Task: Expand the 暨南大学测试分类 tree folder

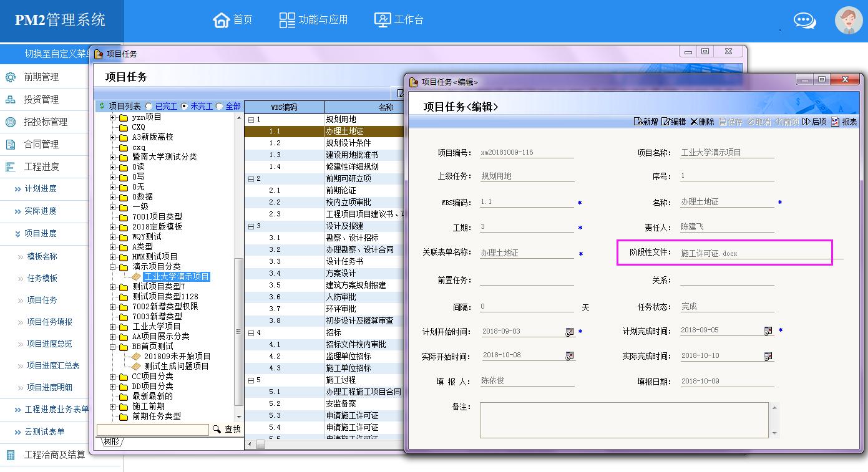Action: coord(113,157)
